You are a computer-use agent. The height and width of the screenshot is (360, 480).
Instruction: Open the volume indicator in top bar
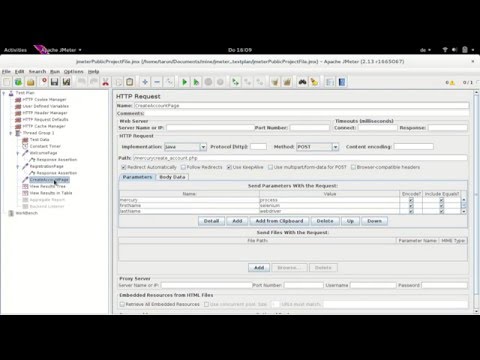(454, 50)
